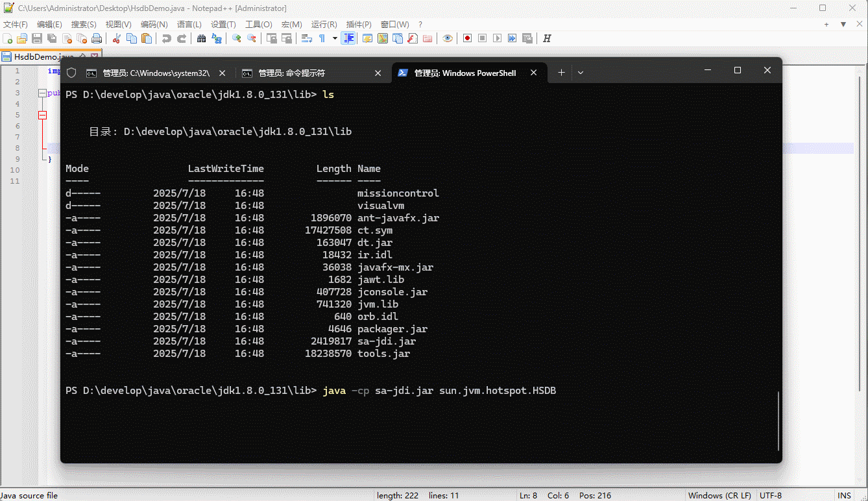Screen dimensions: 868x501
Task: Click the Zoom In magnifier icon
Action: 237,38
